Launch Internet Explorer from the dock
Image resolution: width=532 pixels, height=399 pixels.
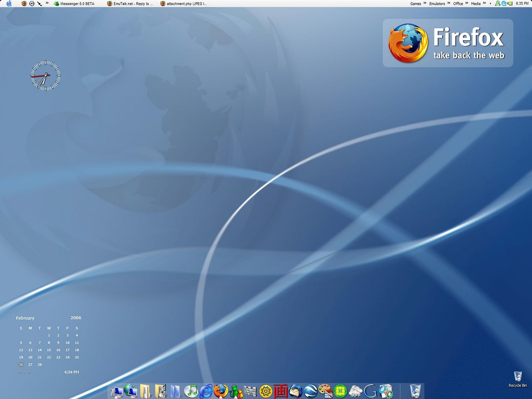click(x=206, y=391)
